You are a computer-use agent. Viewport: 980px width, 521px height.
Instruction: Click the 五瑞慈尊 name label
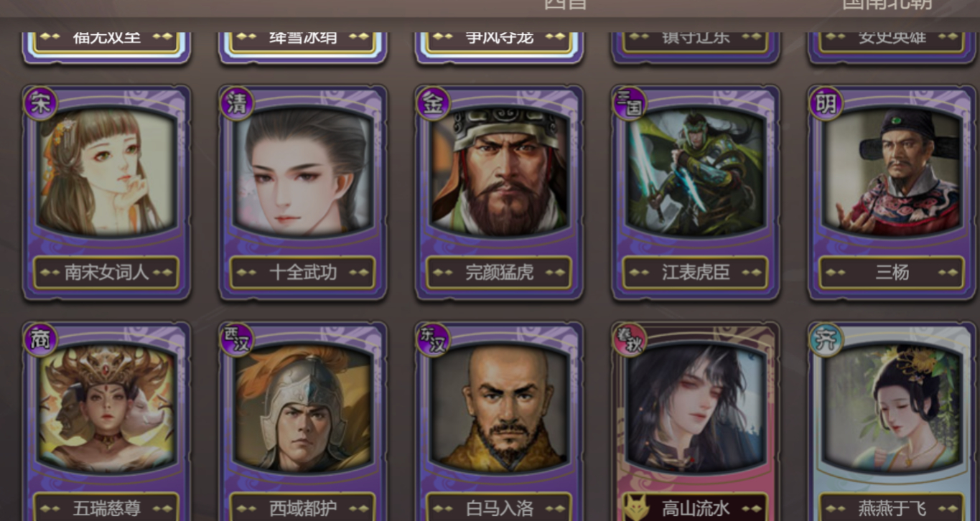click(107, 508)
